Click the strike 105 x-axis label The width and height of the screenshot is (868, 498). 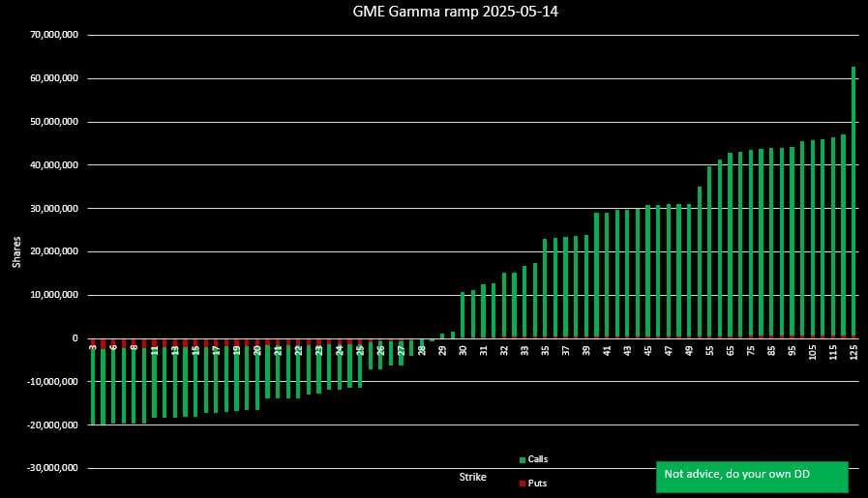[x=813, y=352]
